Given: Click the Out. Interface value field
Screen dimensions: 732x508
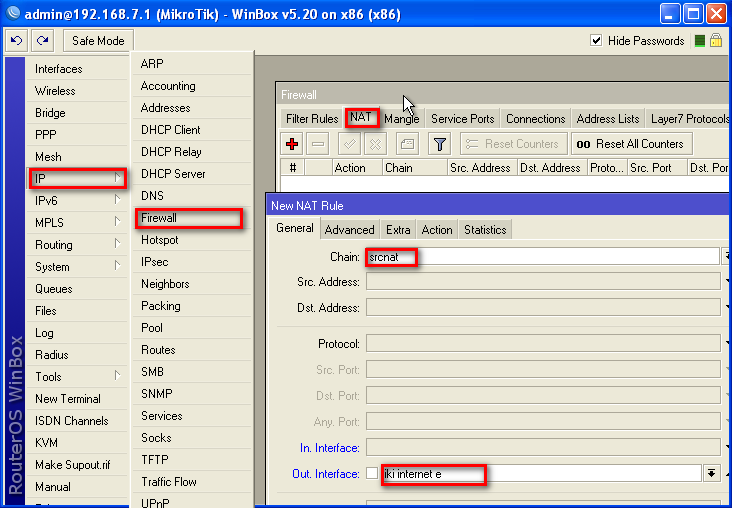Looking at the screenshot, I should (541, 473).
